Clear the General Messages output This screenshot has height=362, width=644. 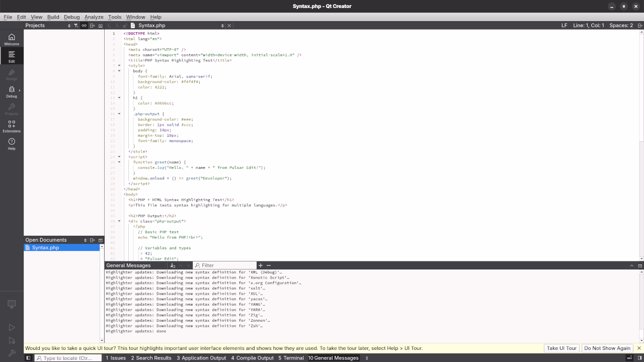[x=173, y=265]
